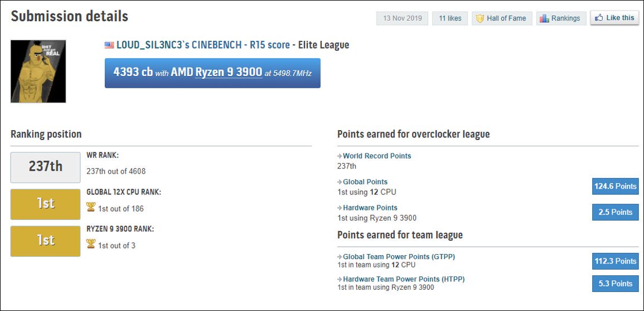Click the text '1st in team using 12 CPU'
Image resolution: width=644 pixels, height=311 pixels.
click(x=376, y=265)
